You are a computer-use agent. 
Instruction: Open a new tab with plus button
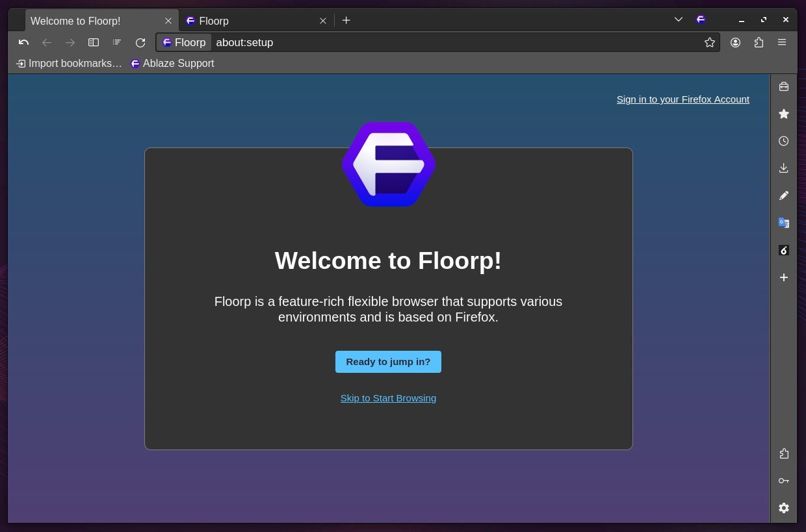pyautogui.click(x=346, y=21)
